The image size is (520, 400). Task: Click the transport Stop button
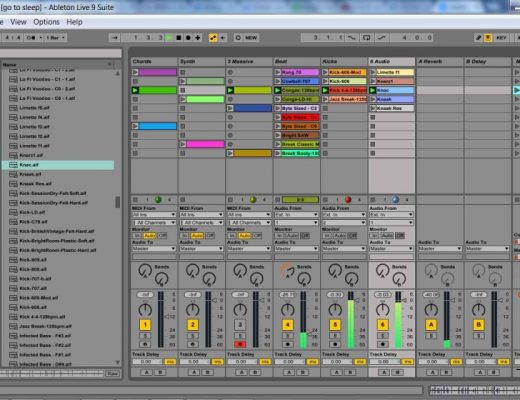(x=179, y=38)
